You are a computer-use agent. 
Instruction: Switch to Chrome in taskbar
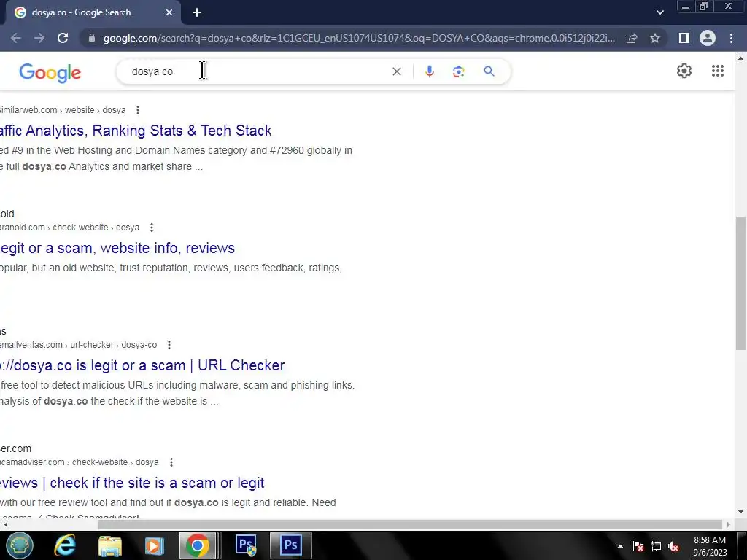pyautogui.click(x=198, y=545)
